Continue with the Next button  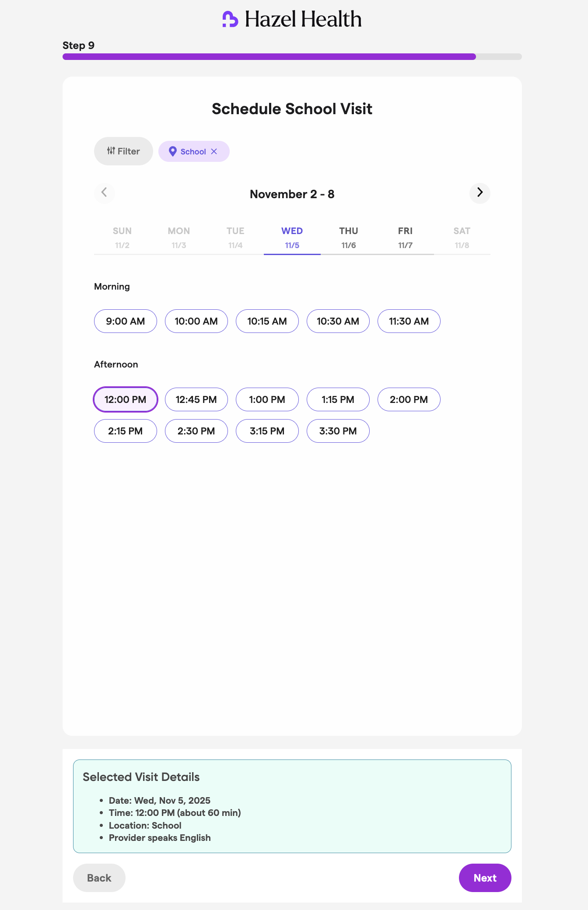485,878
